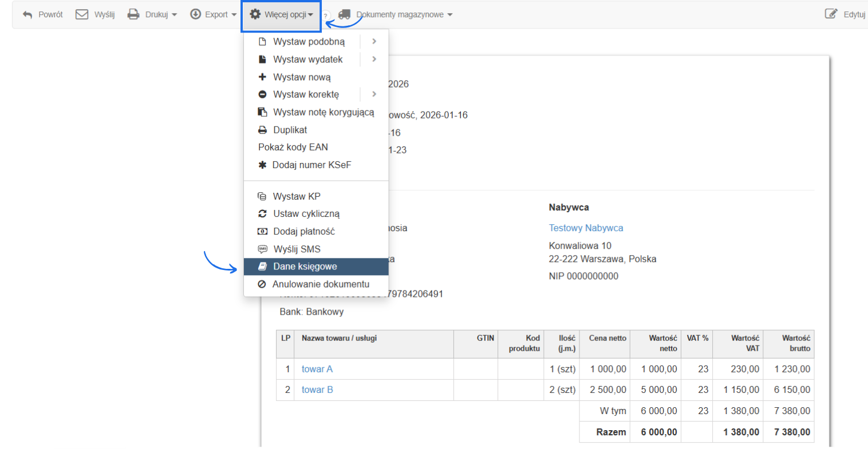Select Pokaż kody EAN menu item

293,147
